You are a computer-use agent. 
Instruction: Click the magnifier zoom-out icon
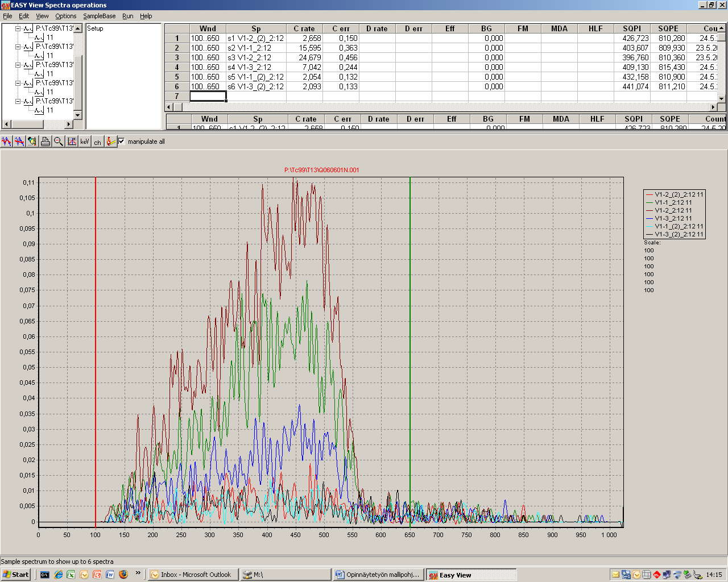(x=58, y=142)
